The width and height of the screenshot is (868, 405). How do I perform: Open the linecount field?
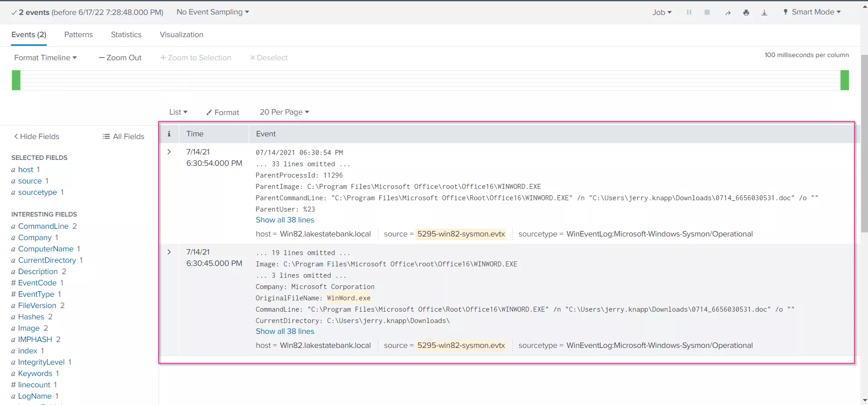[34, 385]
